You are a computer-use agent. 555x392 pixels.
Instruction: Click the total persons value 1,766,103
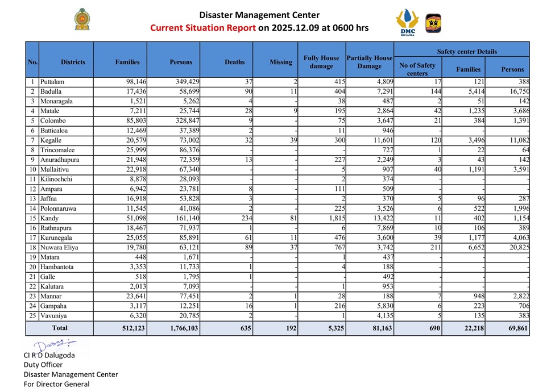coord(184,328)
